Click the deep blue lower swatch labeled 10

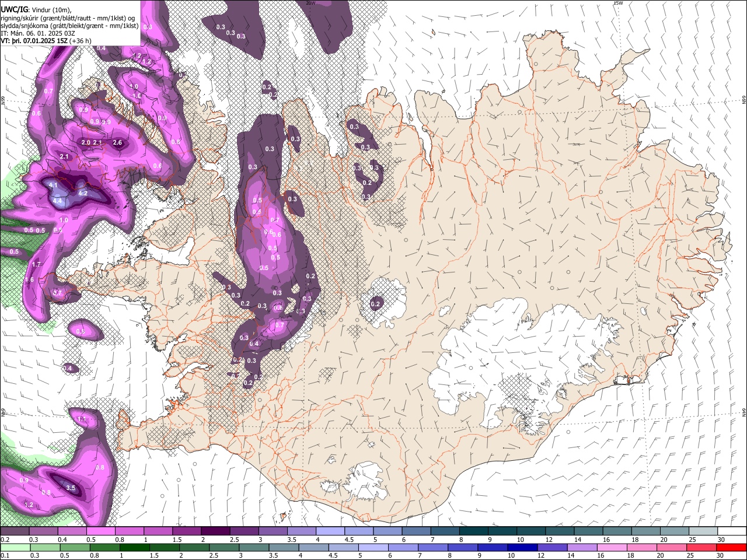[x=522, y=548]
